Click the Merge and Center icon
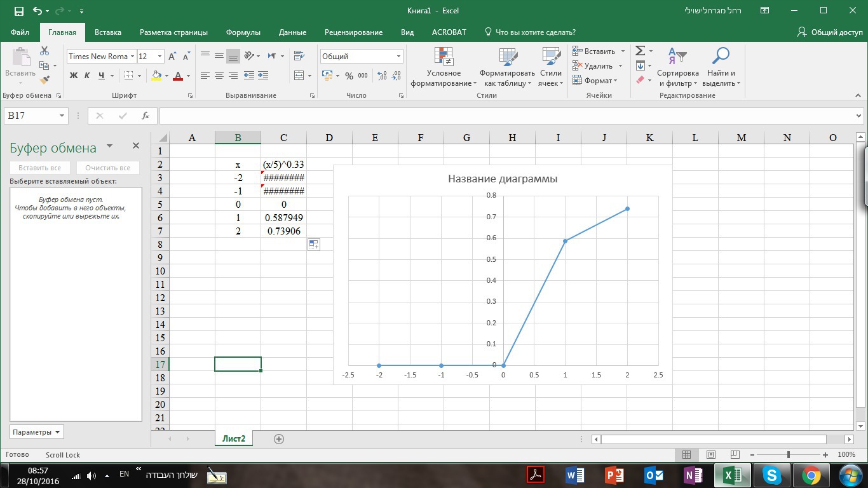The height and width of the screenshot is (488, 868). pyautogui.click(x=299, y=76)
